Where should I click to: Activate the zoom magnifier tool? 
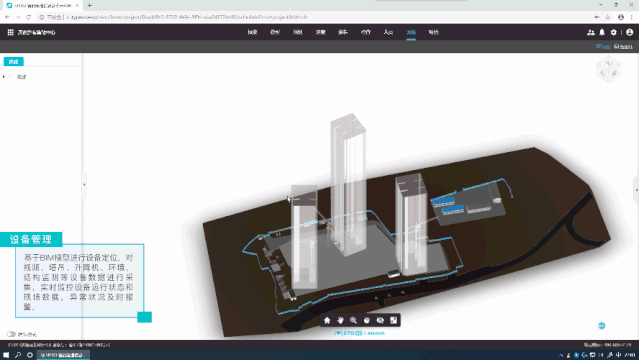coord(353,320)
